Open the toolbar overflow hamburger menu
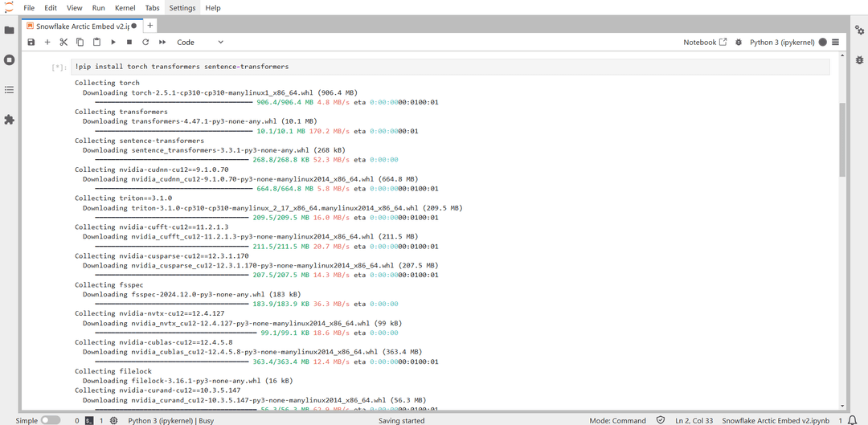Viewport: 868px width, 425px height. 836,42
